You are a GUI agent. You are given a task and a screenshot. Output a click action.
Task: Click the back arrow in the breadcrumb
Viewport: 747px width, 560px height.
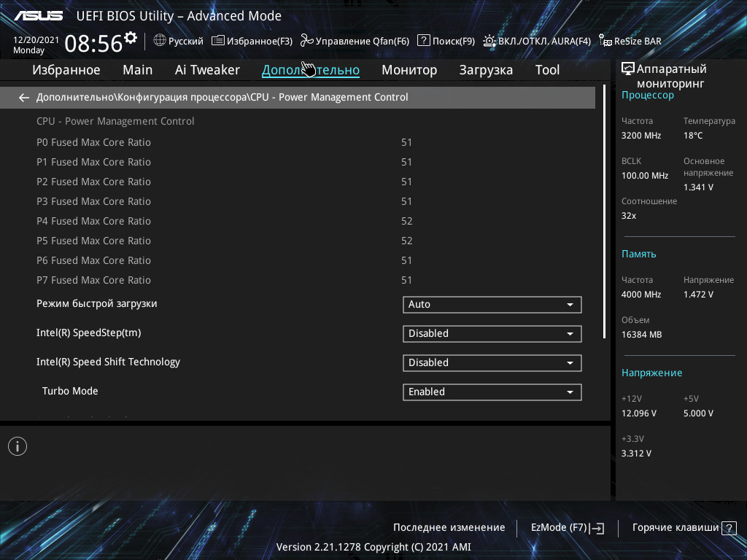pyautogui.click(x=24, y=98)
